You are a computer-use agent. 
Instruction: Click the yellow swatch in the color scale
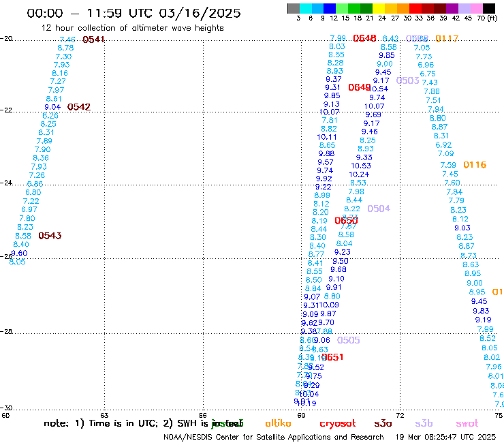click(x=379, y=8)
